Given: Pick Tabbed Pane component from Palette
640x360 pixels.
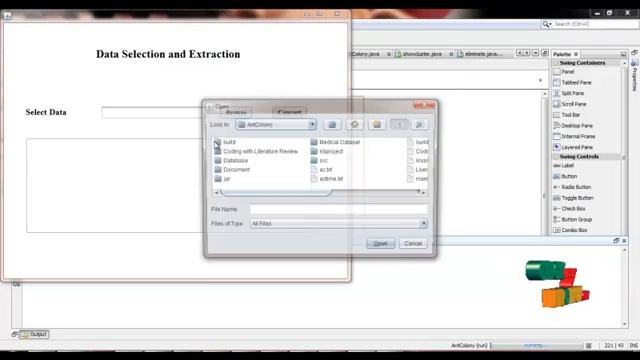Looking at the screenshot, I should [x=572, y=82].
